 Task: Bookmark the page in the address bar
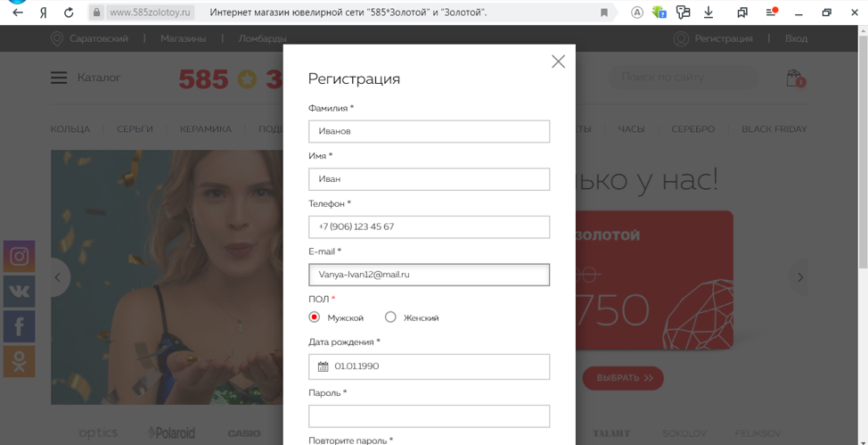[604, 12]
